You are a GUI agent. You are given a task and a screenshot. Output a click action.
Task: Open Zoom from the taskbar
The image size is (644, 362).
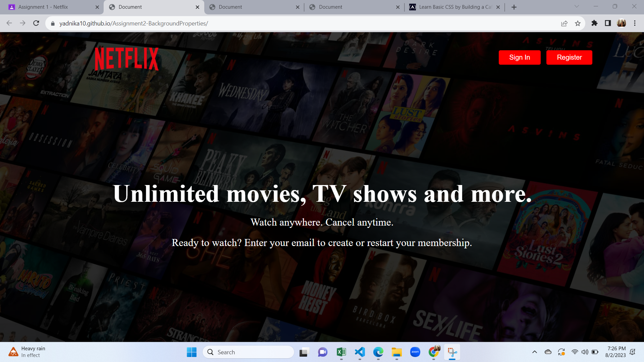(415, 352)
